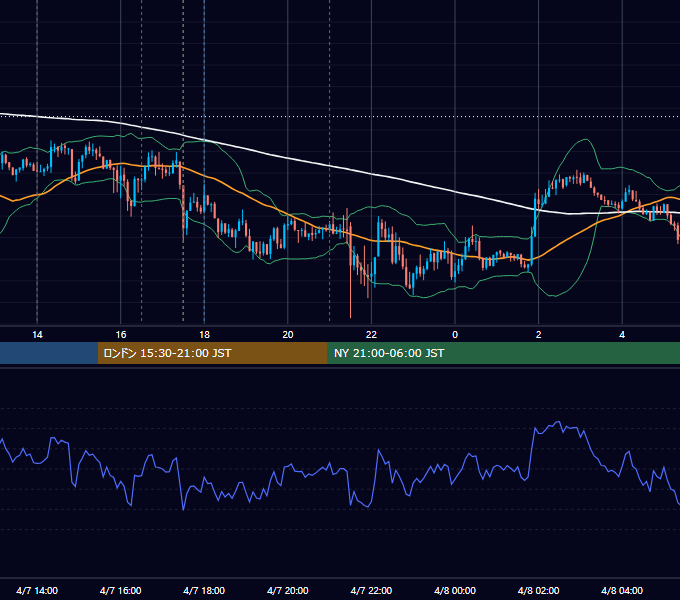Click the 4/7 20:00 label on indicator axis
Screen dimensions: 680x600
(x=288, y=590)
